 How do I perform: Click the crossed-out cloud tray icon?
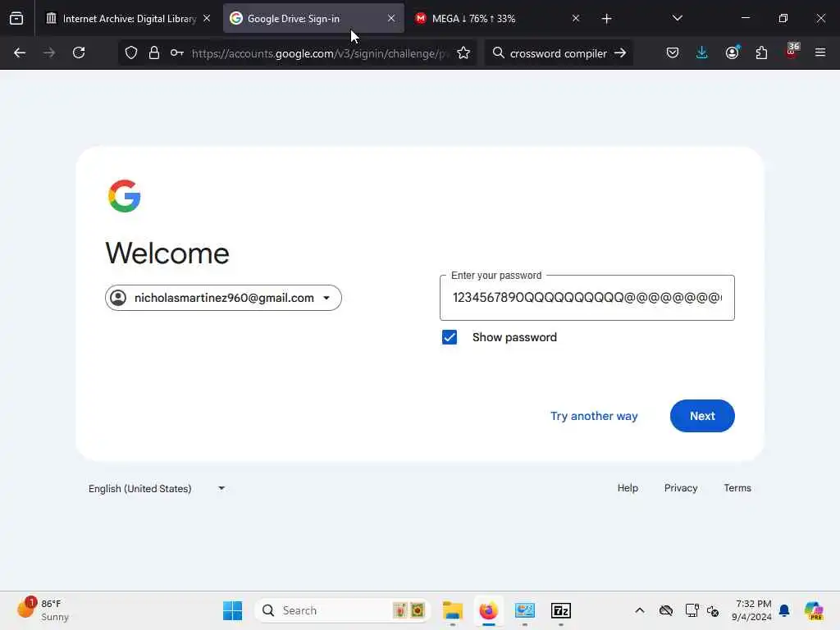[x=666, y=610]
